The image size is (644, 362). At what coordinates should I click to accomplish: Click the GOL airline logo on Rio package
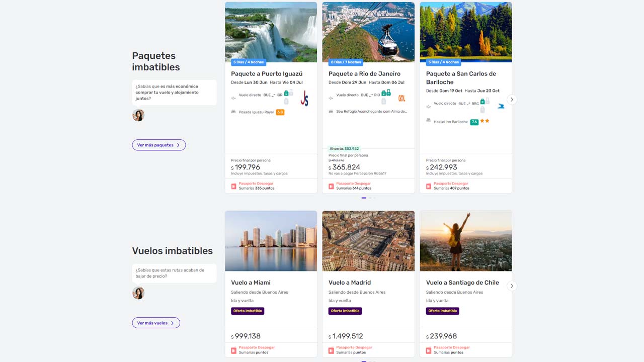pyautogui.click(x=401, y=99)
